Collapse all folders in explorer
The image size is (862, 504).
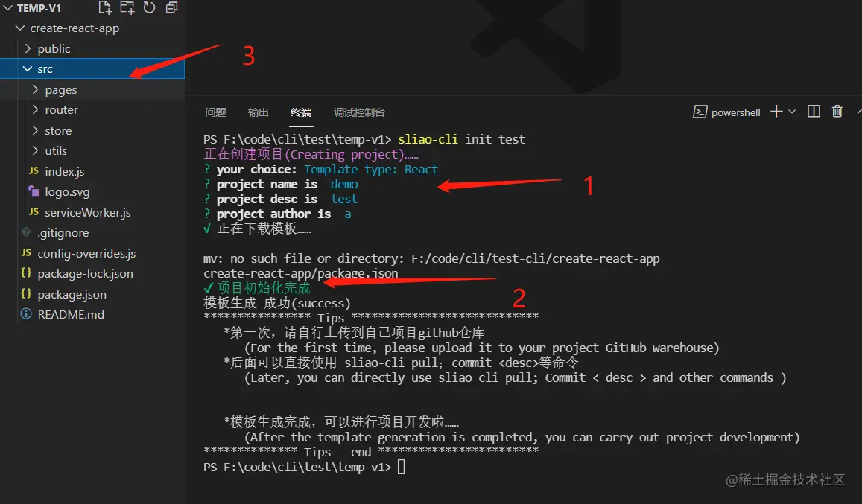click(171, 7)
